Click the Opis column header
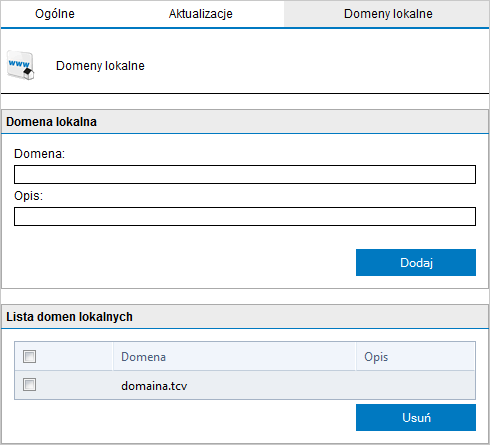Viewport: 490px width, 445px height. [416, 356]
